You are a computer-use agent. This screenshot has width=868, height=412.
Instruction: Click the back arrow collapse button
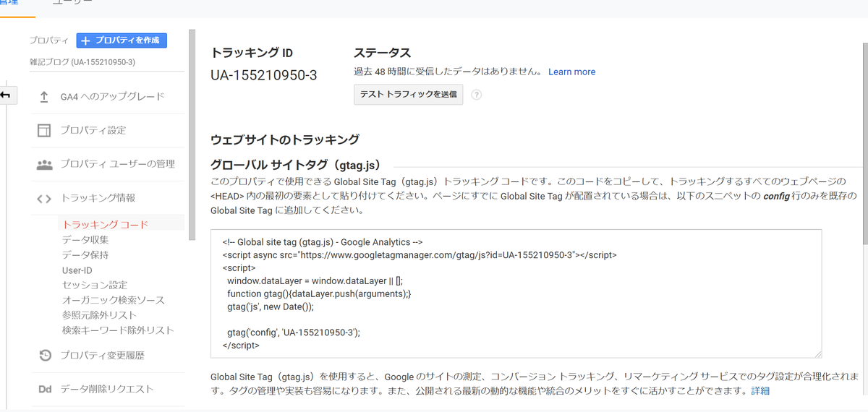click(6, 95)
